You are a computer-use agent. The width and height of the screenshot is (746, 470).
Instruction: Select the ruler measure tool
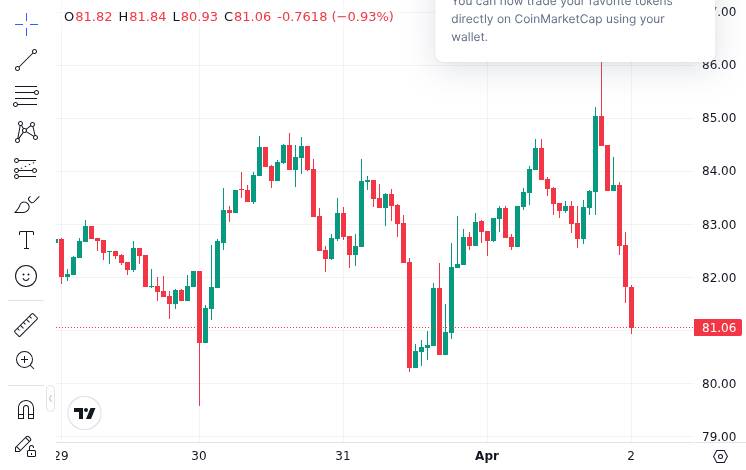(x=26, y=324)
